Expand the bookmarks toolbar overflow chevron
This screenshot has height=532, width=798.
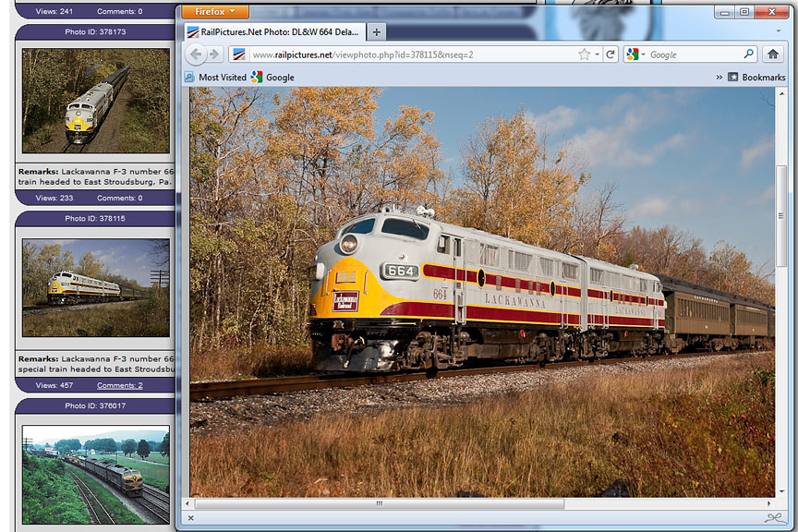click(x=719, y=78)
